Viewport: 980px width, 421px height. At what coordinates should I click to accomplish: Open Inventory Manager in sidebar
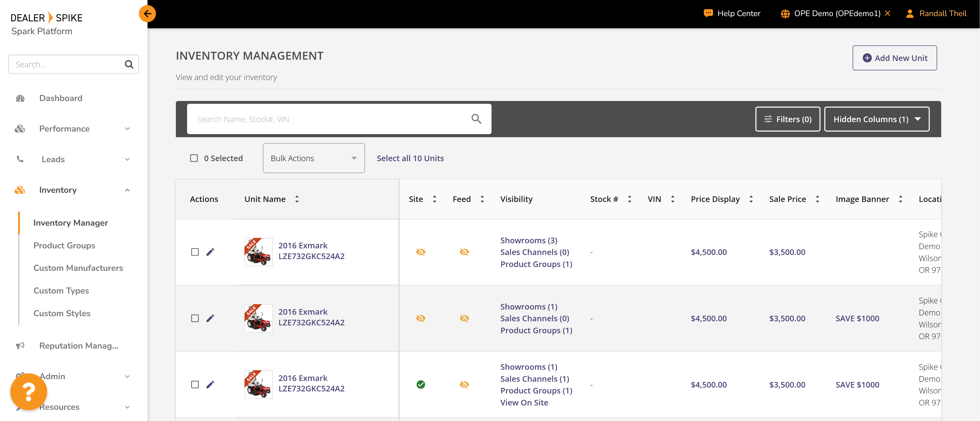click(x=71, y=223)
